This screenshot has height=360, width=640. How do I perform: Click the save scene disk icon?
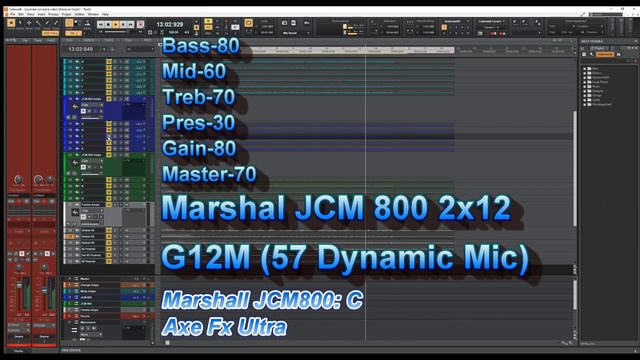point(293,23)
